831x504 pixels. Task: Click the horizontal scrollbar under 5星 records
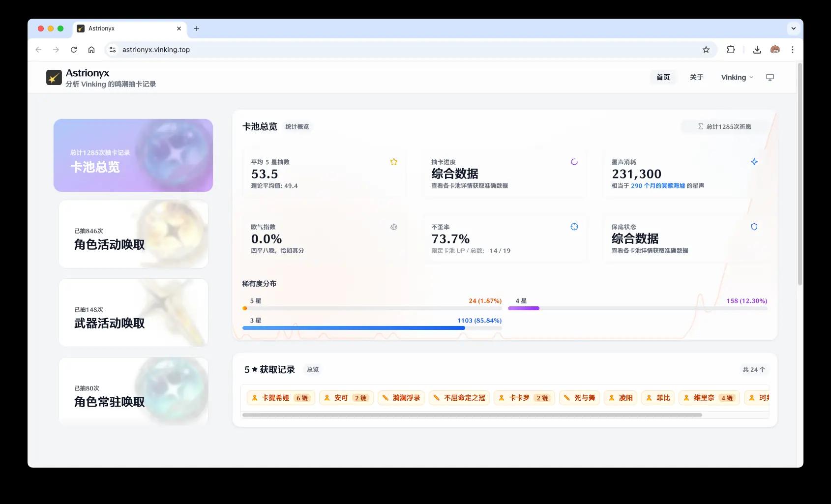[472, 415]
